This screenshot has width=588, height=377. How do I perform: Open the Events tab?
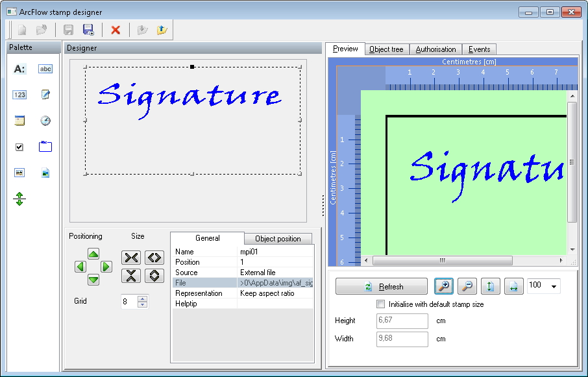pos(479,49)
